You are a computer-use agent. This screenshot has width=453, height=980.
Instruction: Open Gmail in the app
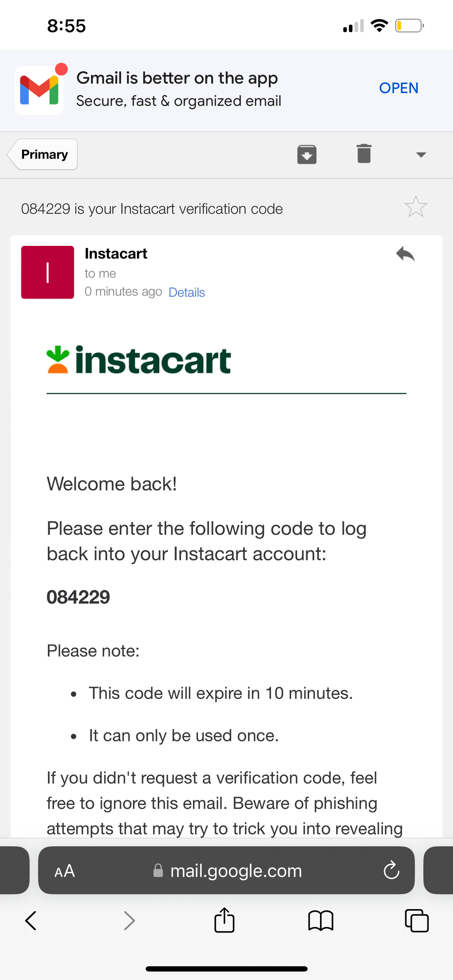pos(398,88)
